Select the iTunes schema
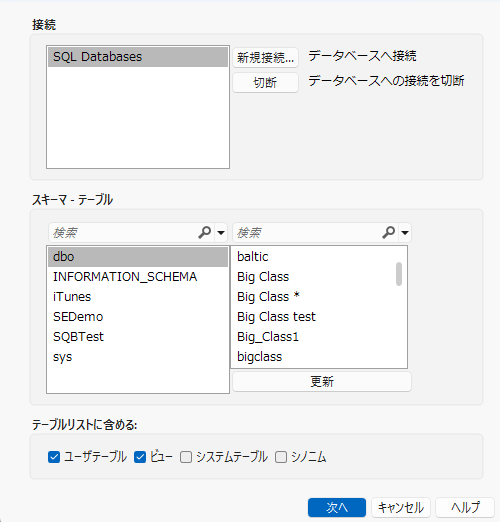This screenshot has width=500, height=522. [138, 297]
